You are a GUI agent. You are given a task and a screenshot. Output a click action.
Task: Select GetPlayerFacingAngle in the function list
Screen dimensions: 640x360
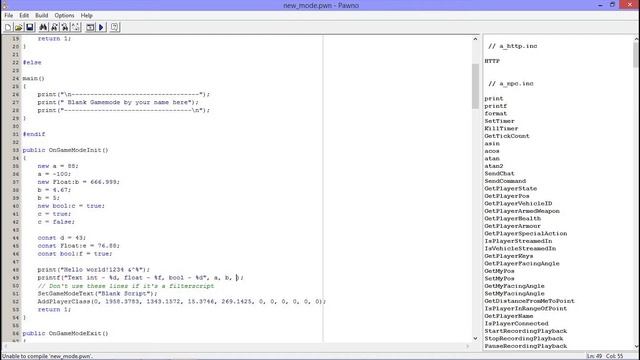[x=522, y=264]
